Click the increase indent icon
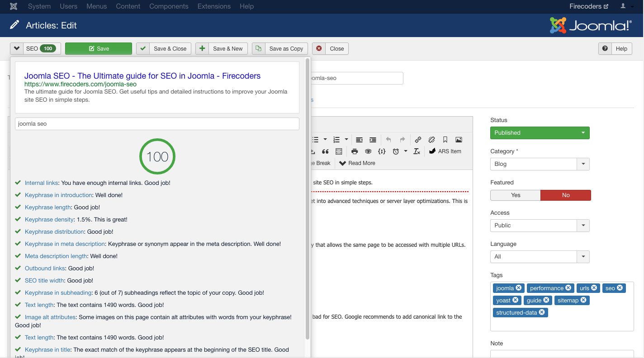 [373, 140]
